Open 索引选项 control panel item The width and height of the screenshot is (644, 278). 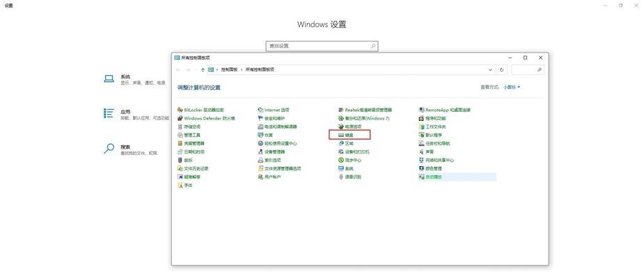(269, 161)
